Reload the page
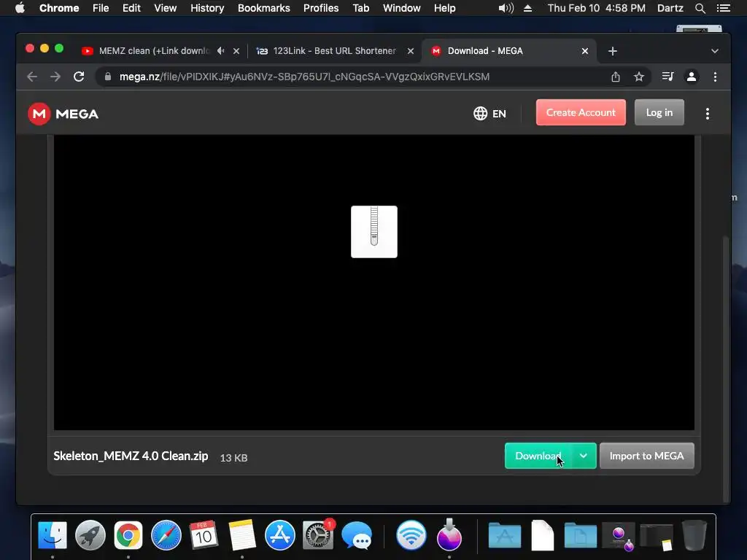The image size is (747, 560). 79,77
